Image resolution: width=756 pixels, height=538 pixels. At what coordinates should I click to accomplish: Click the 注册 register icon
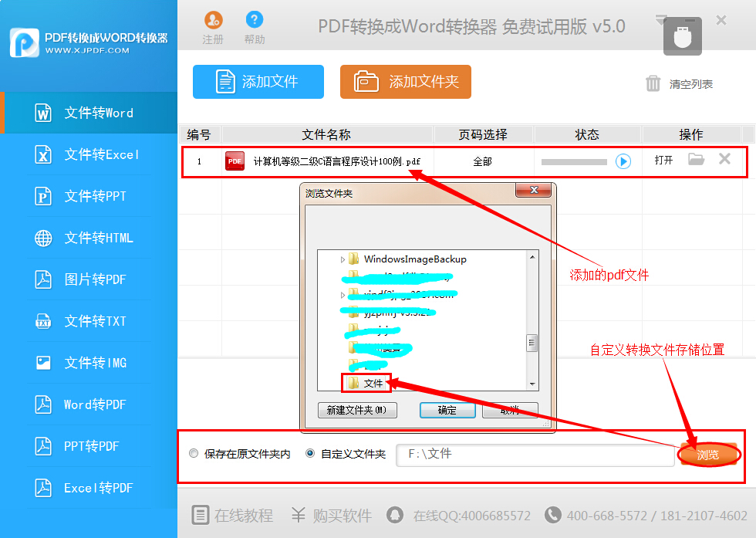coord(213,20)
